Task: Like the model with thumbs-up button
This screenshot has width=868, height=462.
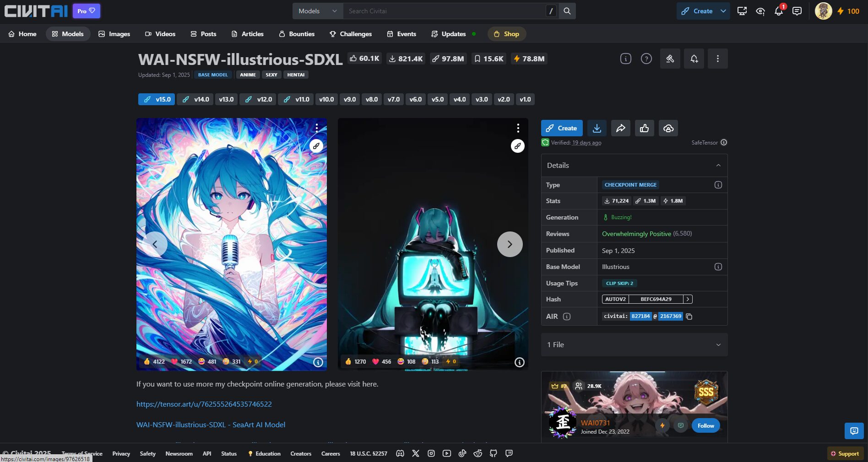Action: tap(644, 128)
